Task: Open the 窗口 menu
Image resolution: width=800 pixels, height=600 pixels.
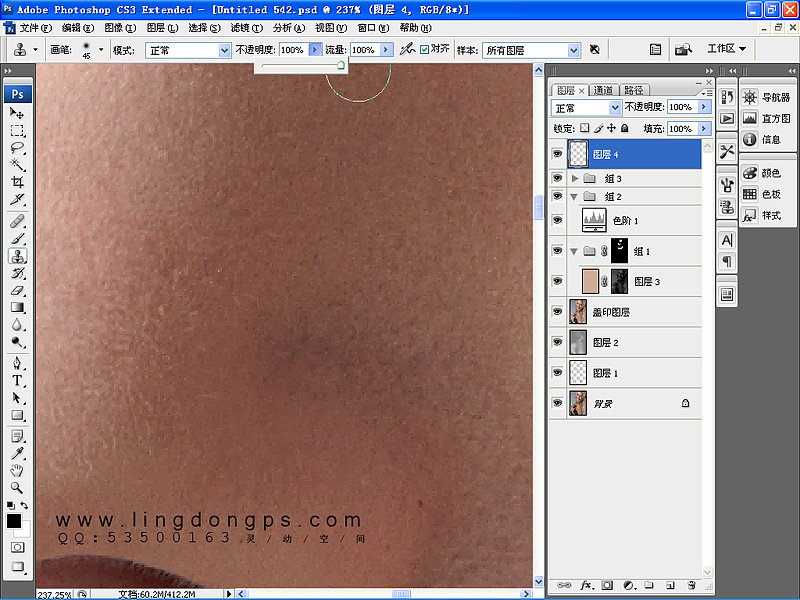Action: [373, 28]
